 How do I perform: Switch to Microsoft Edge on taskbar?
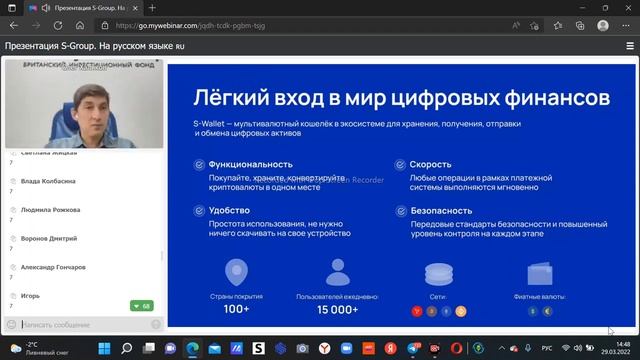pos(193,349)
